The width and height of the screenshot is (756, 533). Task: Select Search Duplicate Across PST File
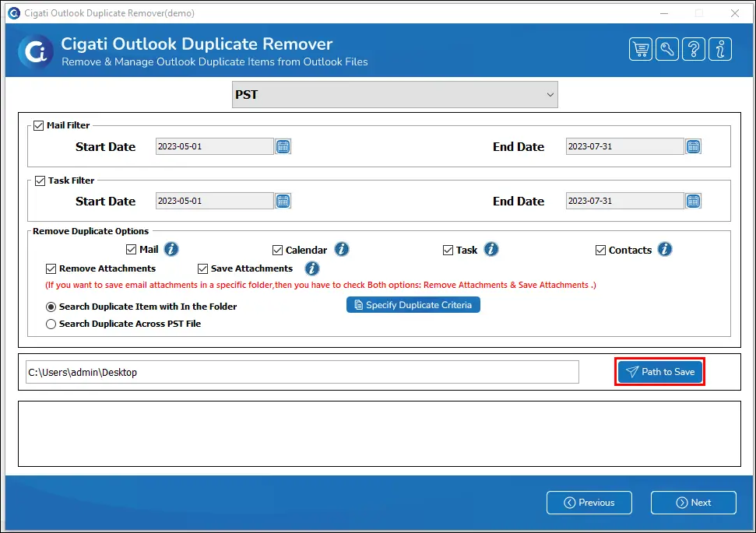(x=51, y=324)
